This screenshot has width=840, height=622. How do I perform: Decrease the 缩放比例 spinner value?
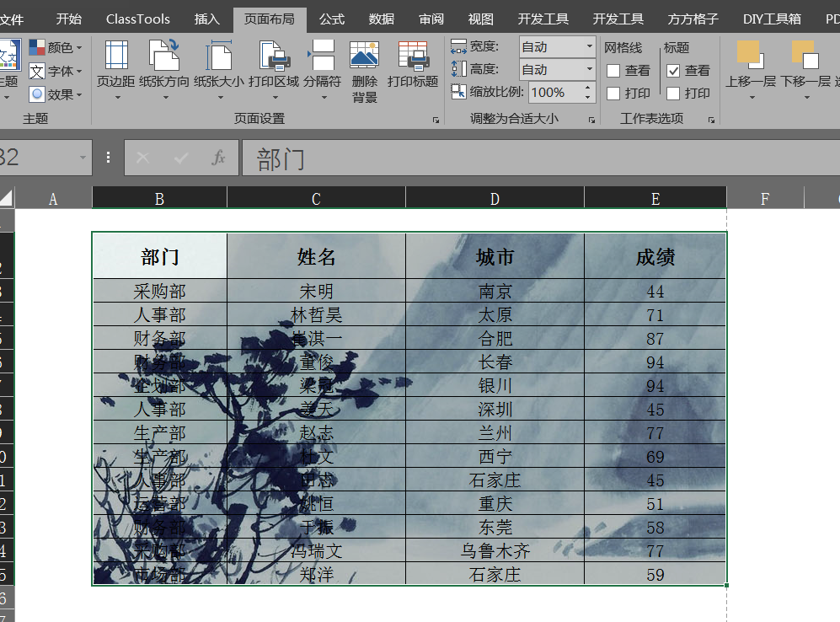pyautogui.click(x=588, y=97)
